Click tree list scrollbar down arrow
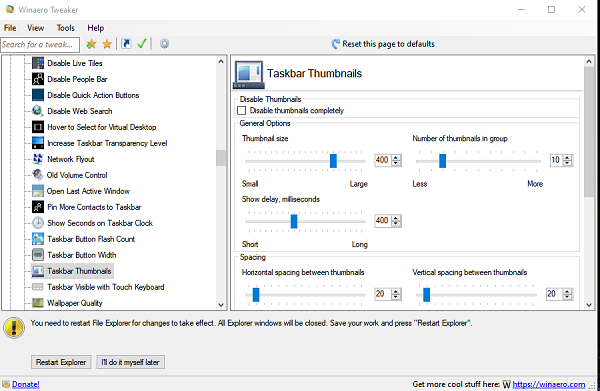The image size is (600, 391). tap(221, 305)
